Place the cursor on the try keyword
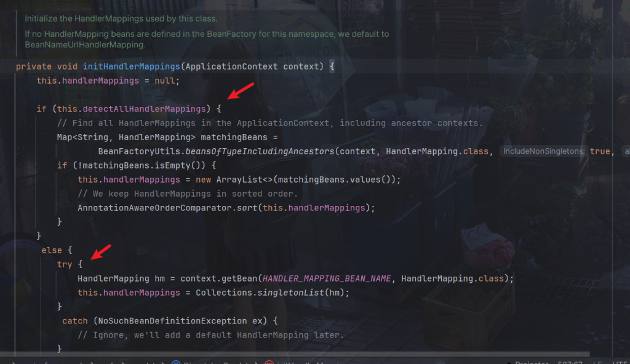This screenshot has height=364, width=630. tap(64, 264)
